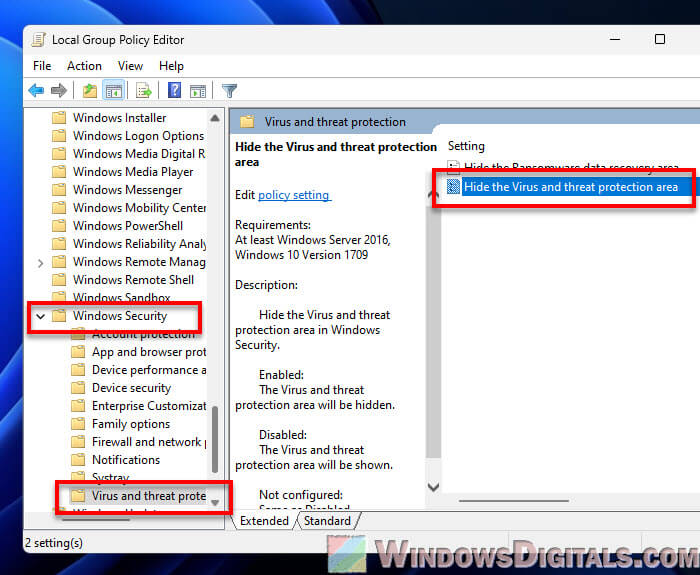Viewport: 700px width, 575px height.
Task: Click tree pane vertical scrollbar thumb
Action: click(215, 439)
